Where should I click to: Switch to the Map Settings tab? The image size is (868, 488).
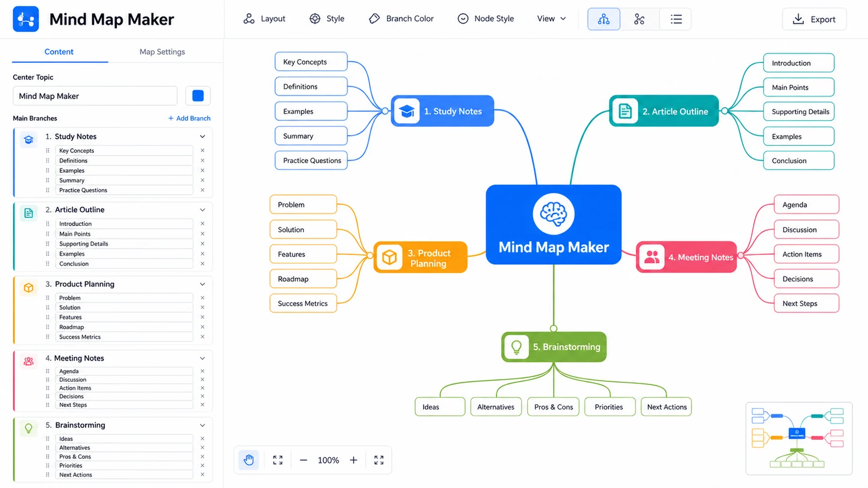click(x=162, y=52)
